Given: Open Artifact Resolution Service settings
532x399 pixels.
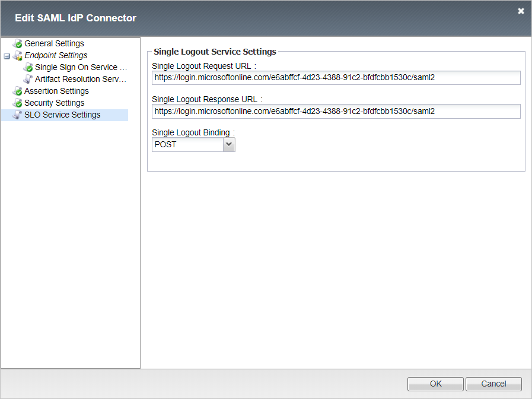Looking at the screenshot, I should pyautogui.click(x=81, y=79).
